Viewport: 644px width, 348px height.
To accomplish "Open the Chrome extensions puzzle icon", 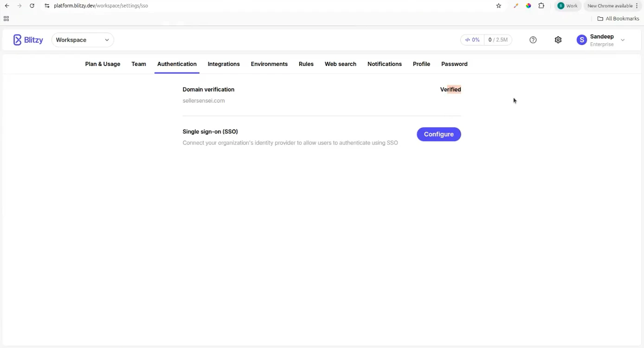I will point(541,6).
